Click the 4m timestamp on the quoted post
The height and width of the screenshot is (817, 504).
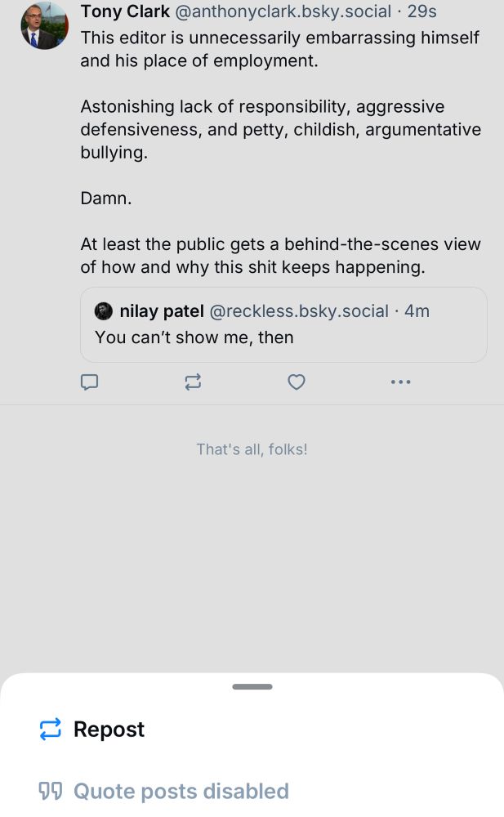[417, 311]
